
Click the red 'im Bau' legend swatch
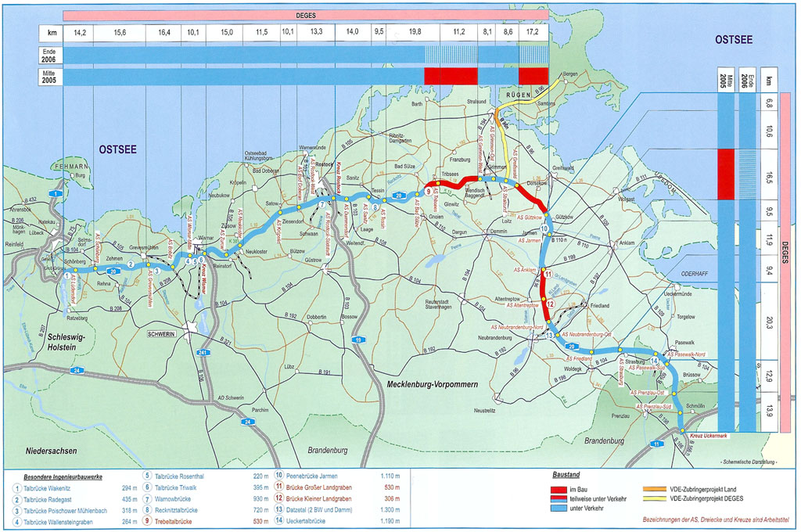click(x=560, y=489)
